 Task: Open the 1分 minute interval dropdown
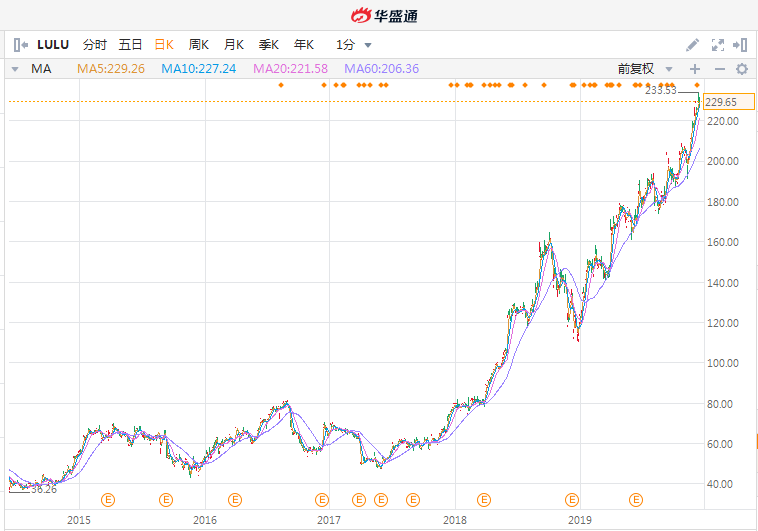click(354, 45)
